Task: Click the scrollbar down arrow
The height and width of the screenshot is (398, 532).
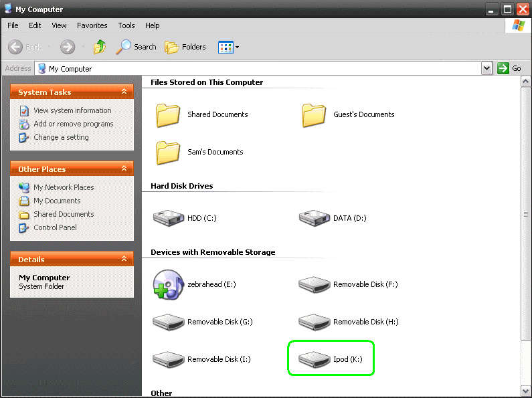Action: point(526,391)
